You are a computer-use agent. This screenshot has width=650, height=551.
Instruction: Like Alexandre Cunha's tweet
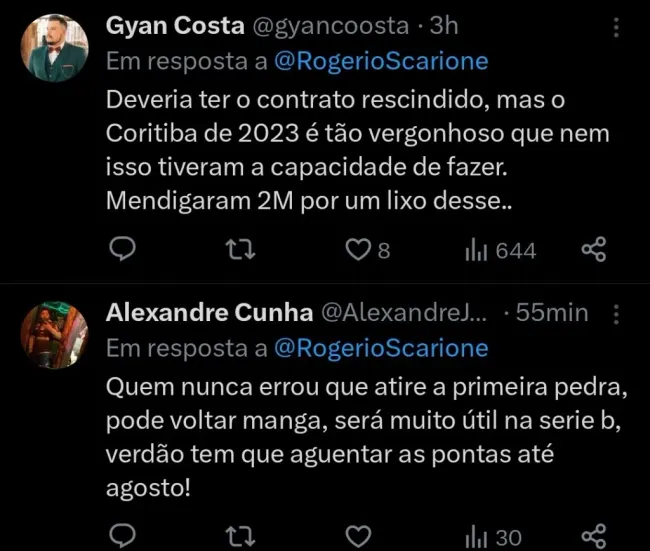point(357,537)
